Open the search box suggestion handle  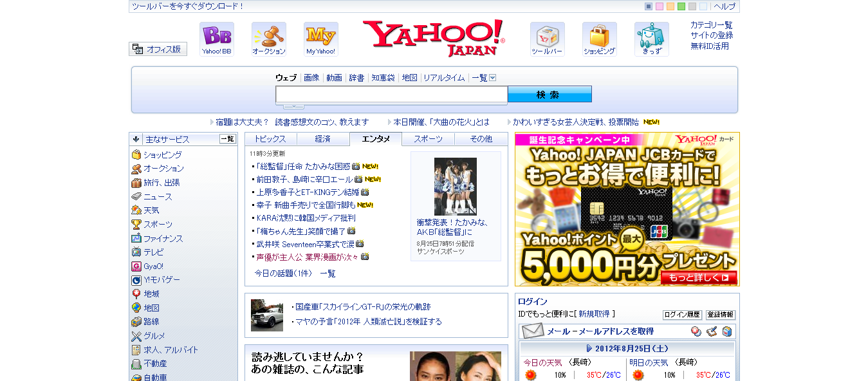293,106
